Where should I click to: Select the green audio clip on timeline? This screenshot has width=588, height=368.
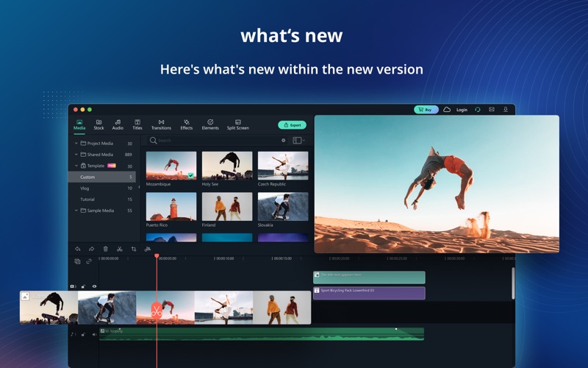(x=262, y=334)
